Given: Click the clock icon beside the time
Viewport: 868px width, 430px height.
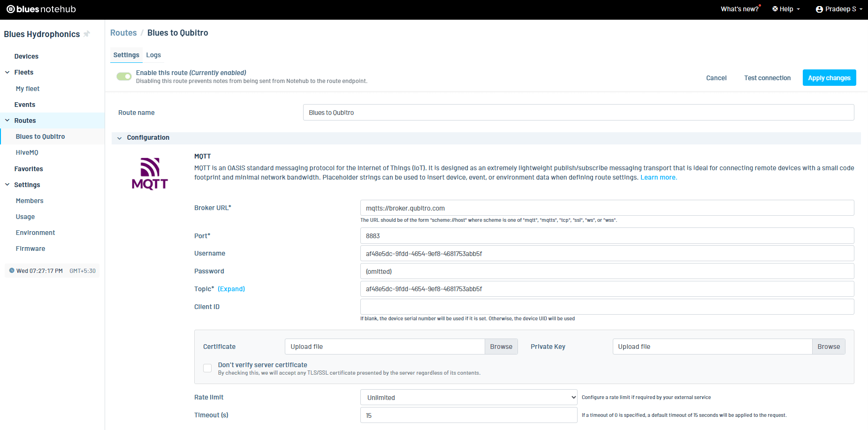Looking at the screenshot, I should click(x=12, y=271).
